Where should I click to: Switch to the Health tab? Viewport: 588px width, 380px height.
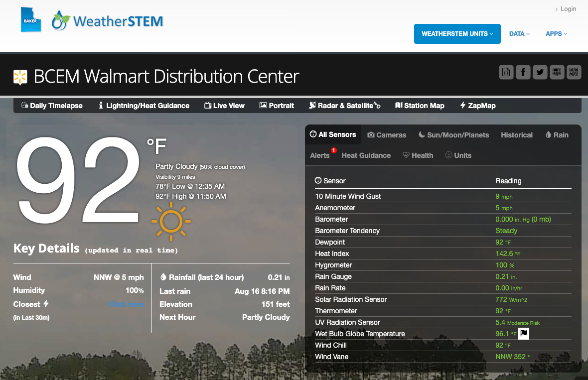point(418,155)
